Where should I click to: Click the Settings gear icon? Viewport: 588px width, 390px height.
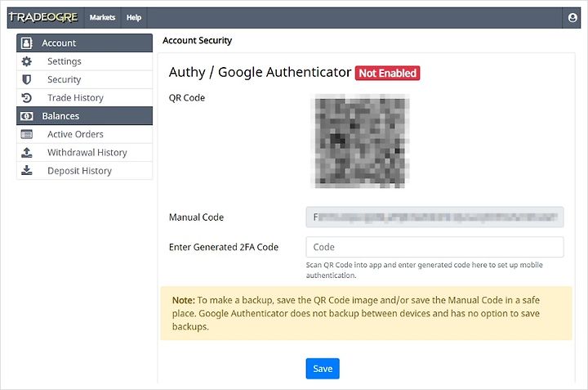[x=27, y=61]
